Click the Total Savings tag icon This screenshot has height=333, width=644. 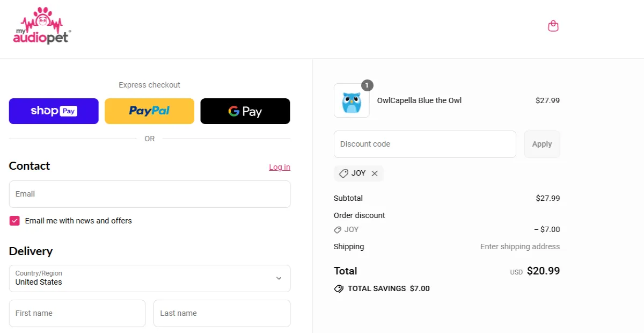click(339, 288)
